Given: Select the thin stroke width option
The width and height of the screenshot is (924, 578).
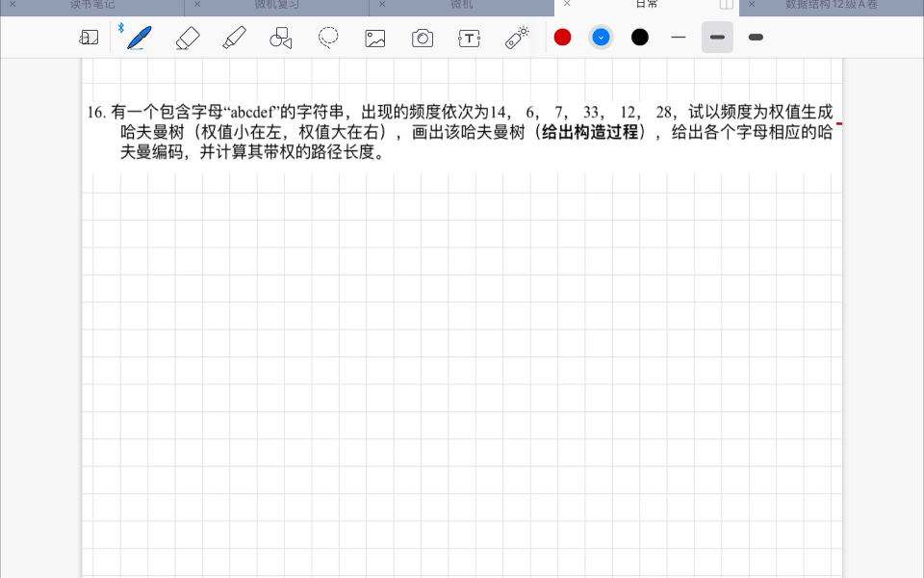Looking at the screenshot, I should [679, 37].
